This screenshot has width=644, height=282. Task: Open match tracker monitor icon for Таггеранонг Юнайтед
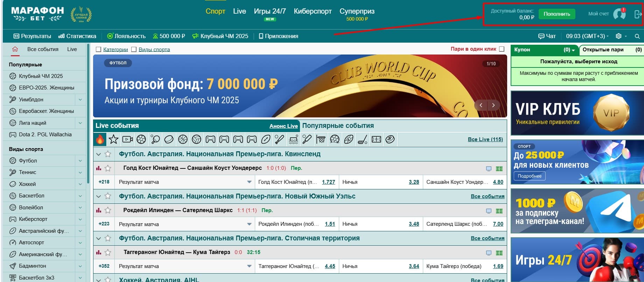click(489, 253)
